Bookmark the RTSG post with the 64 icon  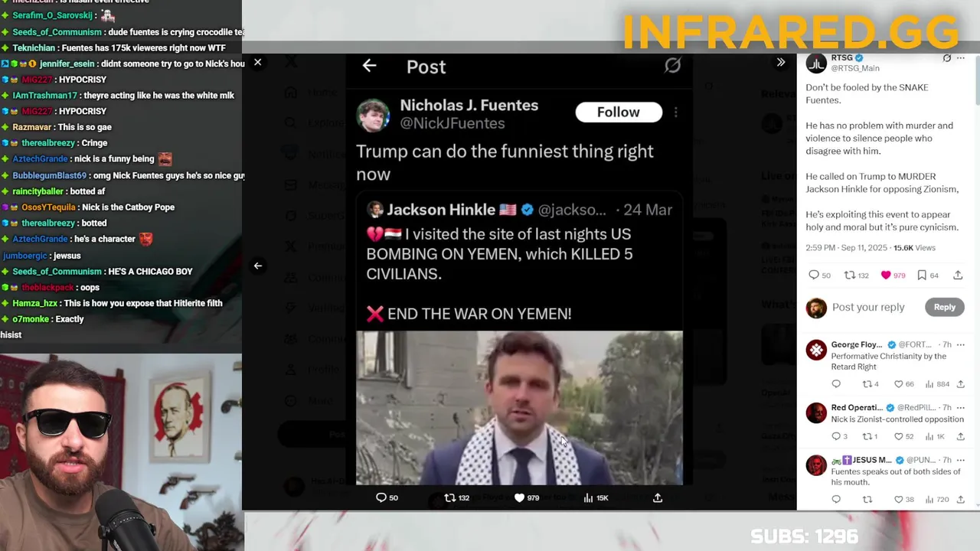pyautogui.click(x=928, y=275)
